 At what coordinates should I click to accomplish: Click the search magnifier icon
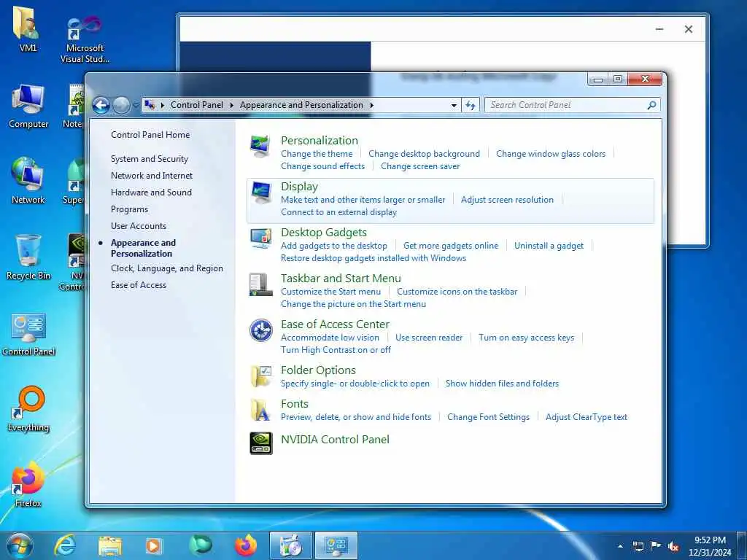point(651,105)
